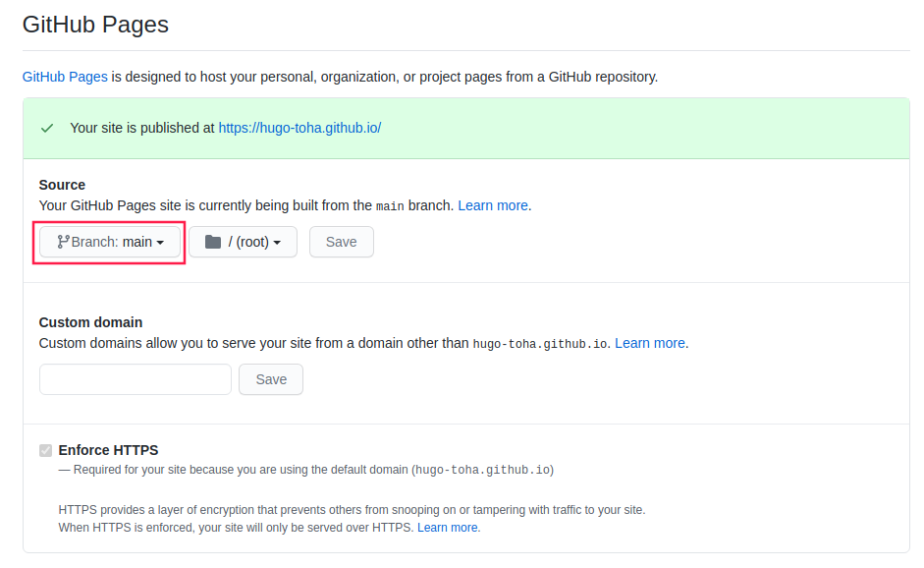Click the git branch icon in Branch button

(63, 242)
